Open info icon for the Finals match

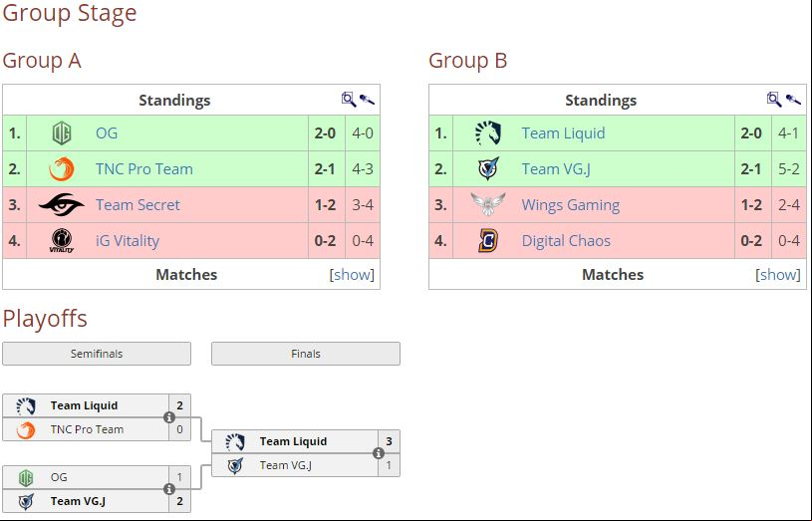click(x=379, y=453)
